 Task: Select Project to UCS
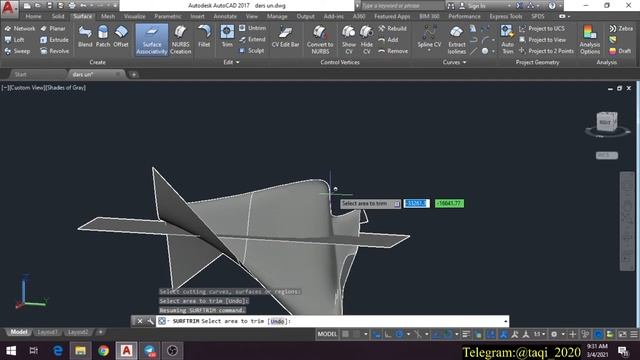541,29
